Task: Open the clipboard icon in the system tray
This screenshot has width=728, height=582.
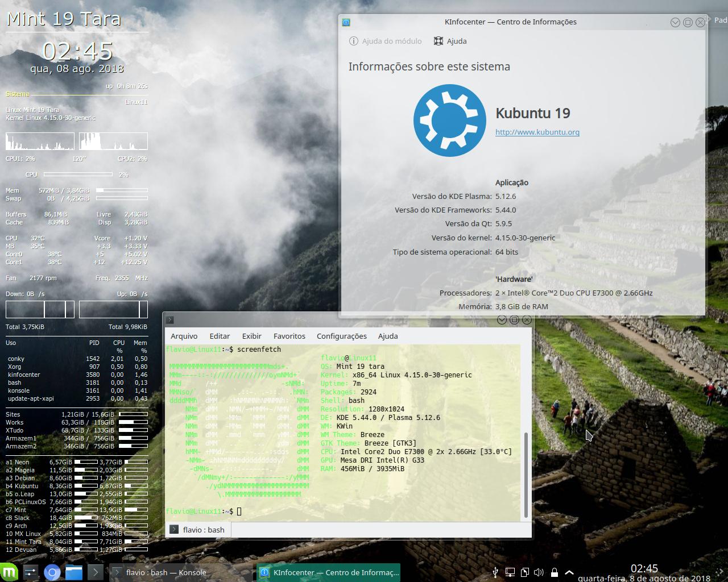Action: 524,572
